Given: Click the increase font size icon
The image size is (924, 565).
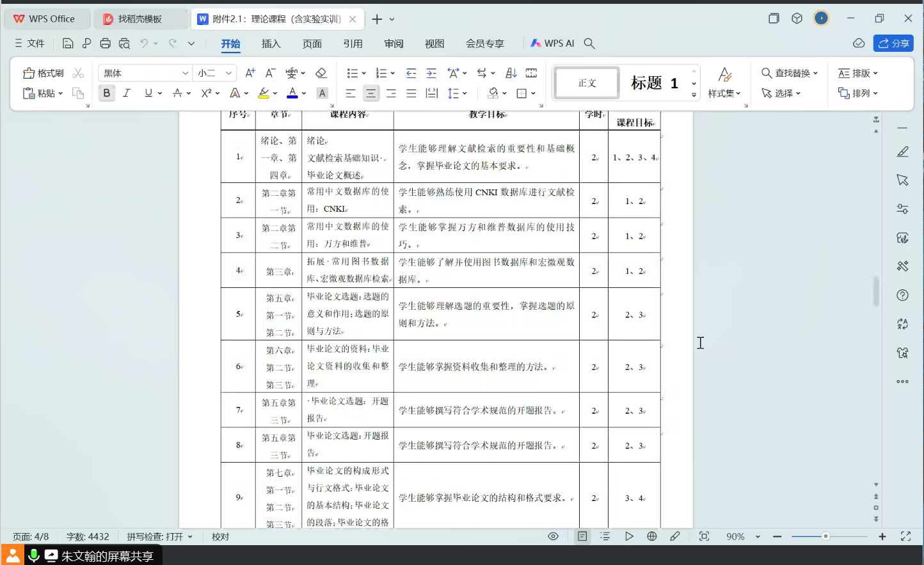Looking at the screenshot, I should [x=250, y=73].
